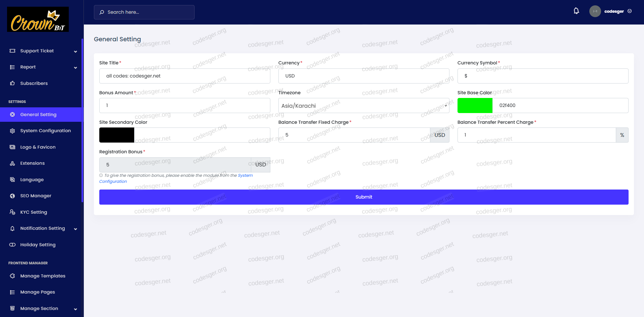Expand the Notification Setting submenu
Viewport: 644px width, 317px height.
click(75, 229)
